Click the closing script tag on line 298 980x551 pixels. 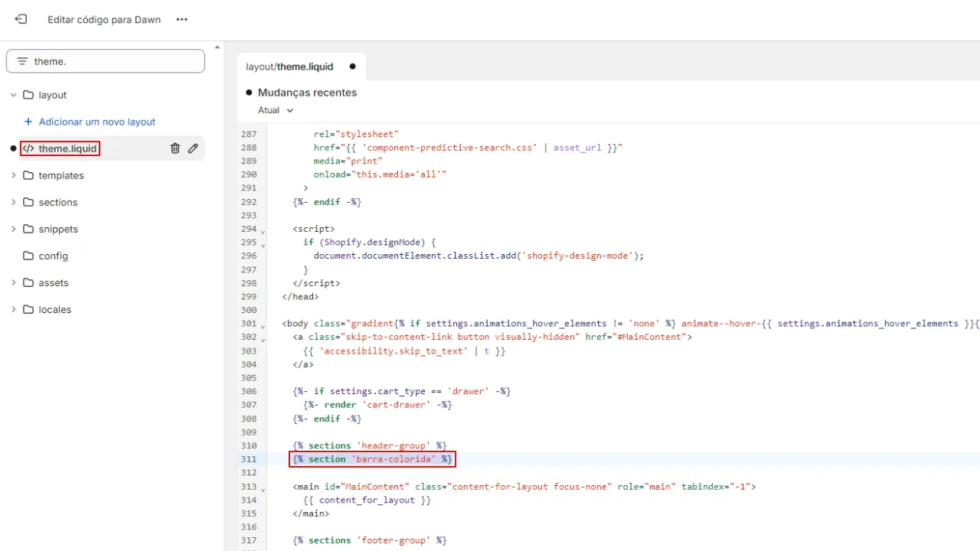316,282
